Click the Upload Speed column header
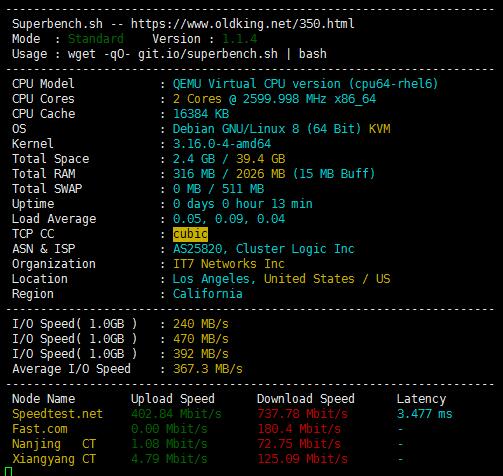The width and height of the screenshot is (503, 476). 173,399
